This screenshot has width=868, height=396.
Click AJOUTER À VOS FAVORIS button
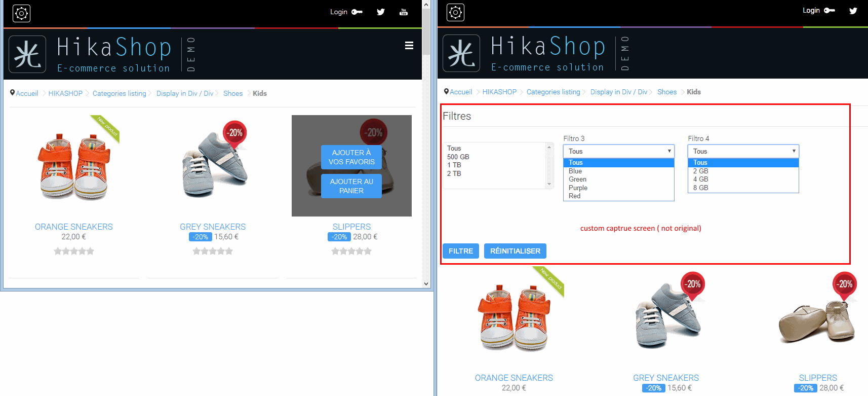(351, 157)
